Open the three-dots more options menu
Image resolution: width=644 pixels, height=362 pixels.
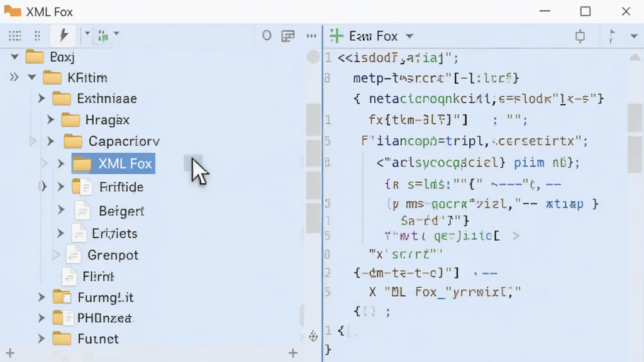311,36
